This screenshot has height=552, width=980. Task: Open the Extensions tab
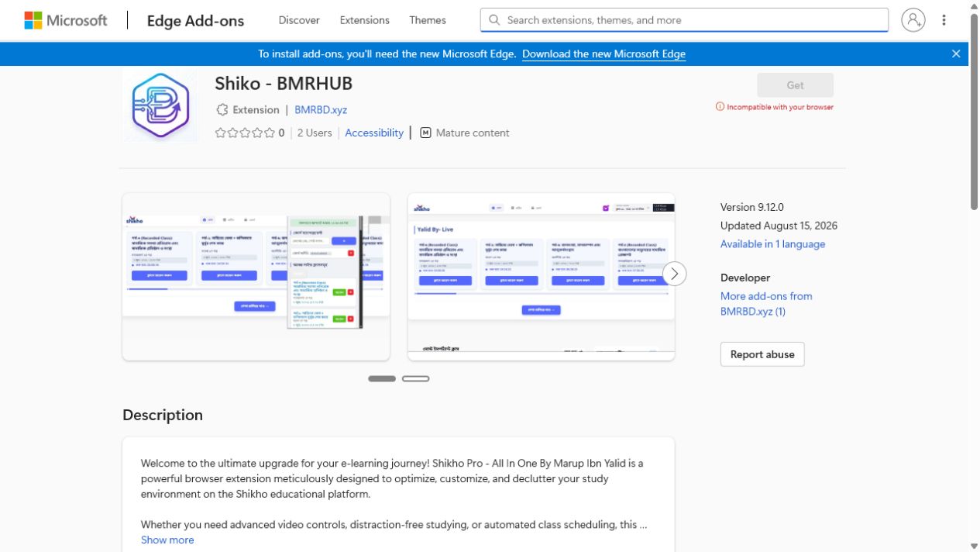click(365, 20)
